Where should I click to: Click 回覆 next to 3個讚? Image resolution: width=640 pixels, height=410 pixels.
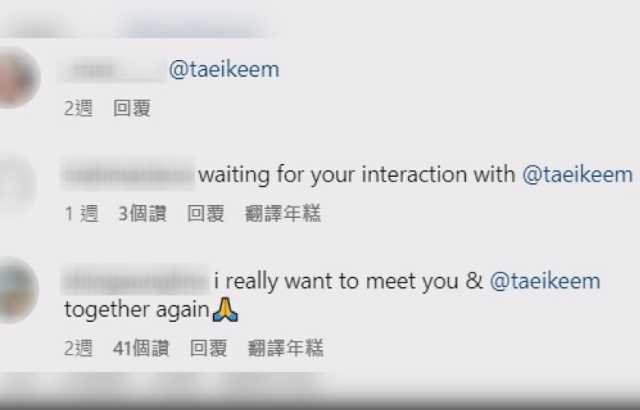[x=206, y=213]
